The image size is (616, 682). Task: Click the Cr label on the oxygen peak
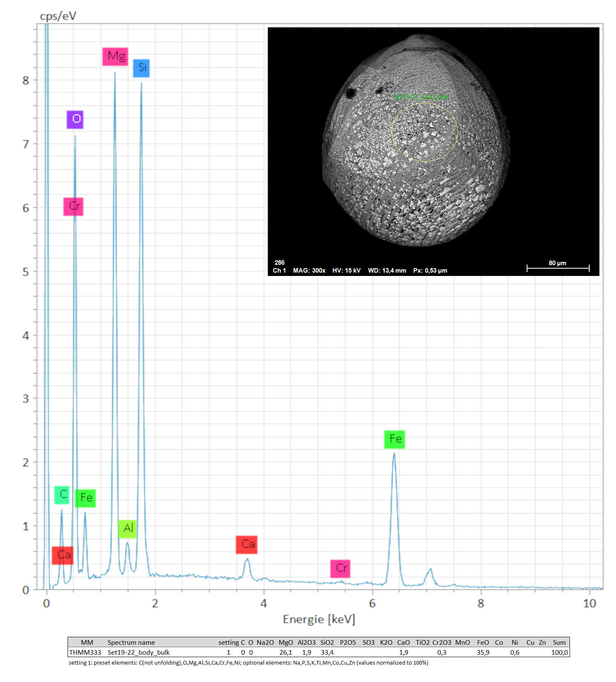pyautogui.click(x=73, y=206)
